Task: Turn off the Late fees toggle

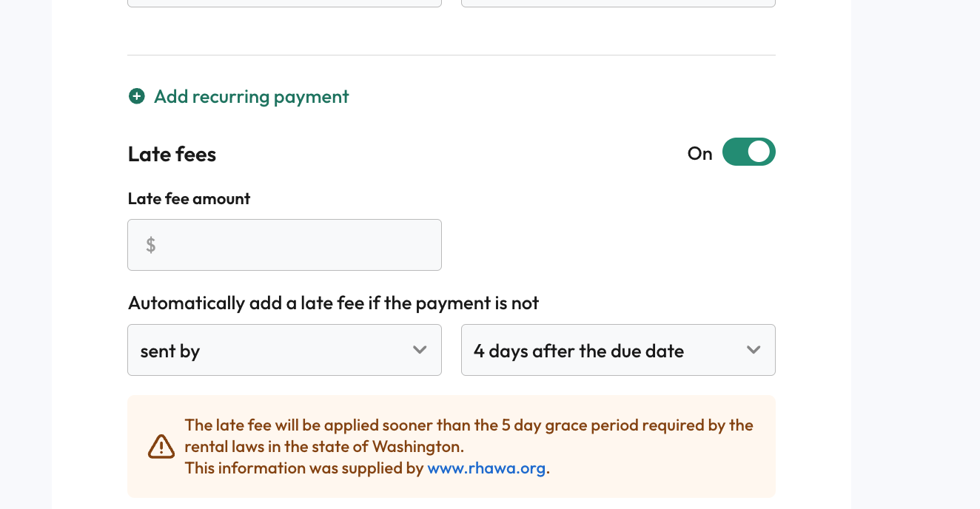Action: (x=749, y=152)
